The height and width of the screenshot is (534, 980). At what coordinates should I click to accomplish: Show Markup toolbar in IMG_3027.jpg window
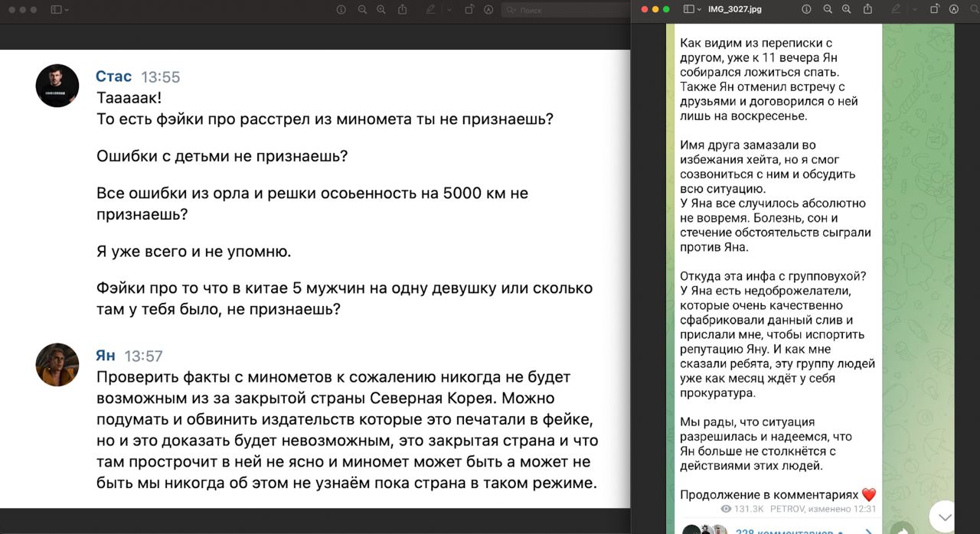click(954, 9)
